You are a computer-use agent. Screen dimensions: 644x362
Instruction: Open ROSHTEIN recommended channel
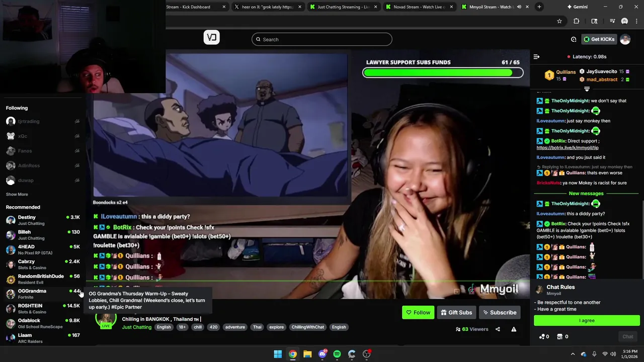[43, 309]
